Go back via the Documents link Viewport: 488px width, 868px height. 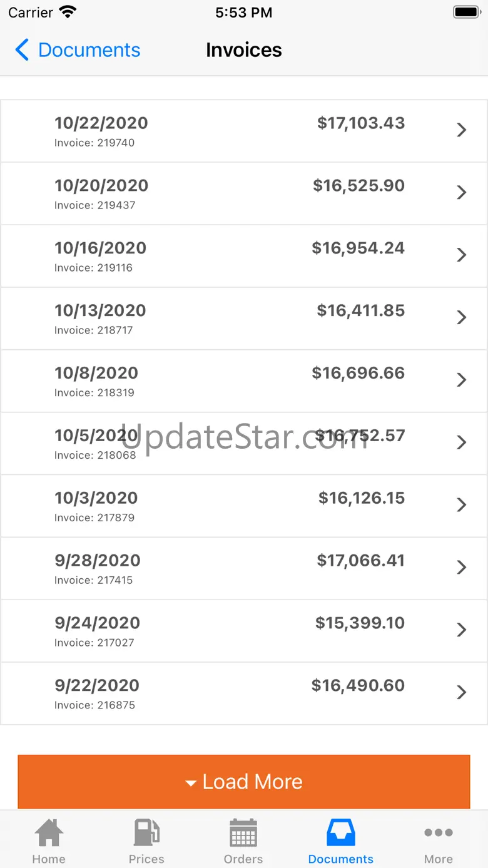pos(89,50)
